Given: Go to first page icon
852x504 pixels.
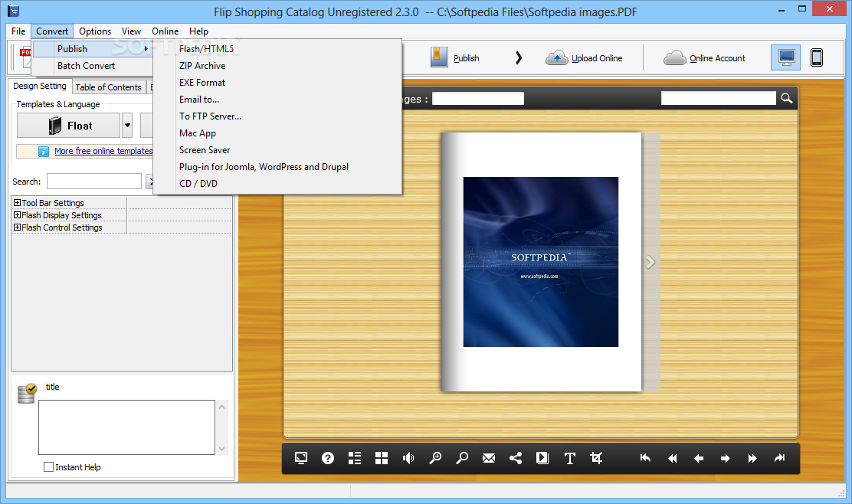Looking at the screenshot, I should click(646, 458).
